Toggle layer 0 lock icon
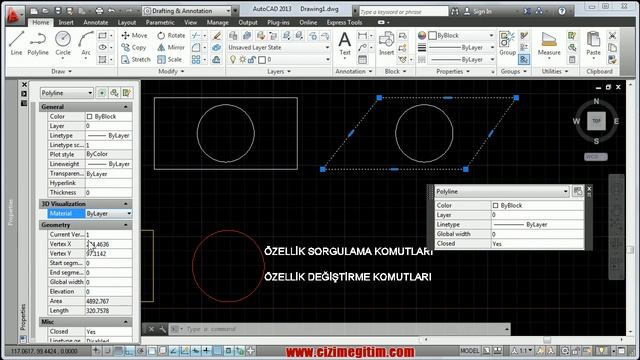 click(x=252, y=60)
